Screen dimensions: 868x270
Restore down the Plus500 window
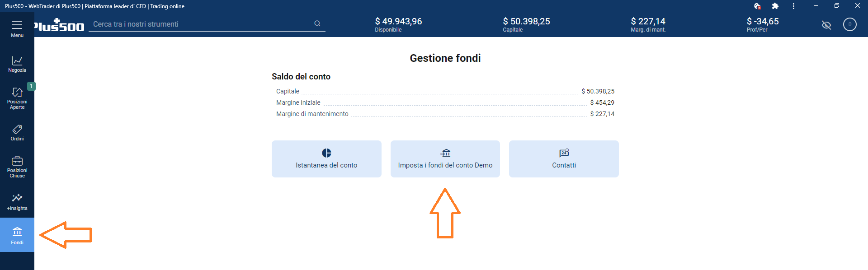click(837, 6)
